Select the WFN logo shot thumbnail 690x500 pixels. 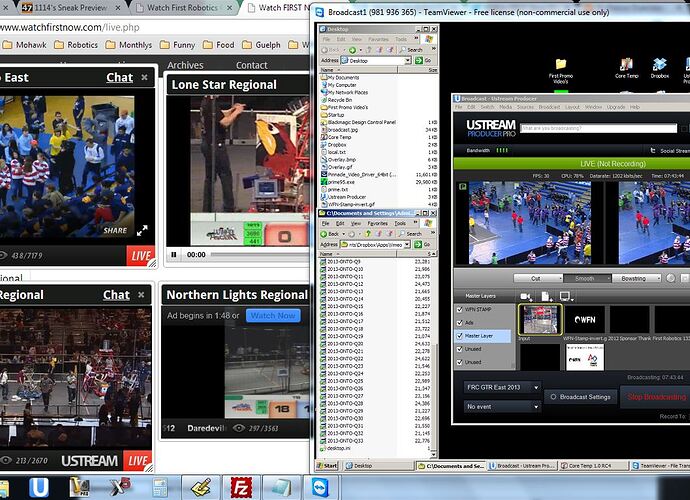[x=585, y=320]
